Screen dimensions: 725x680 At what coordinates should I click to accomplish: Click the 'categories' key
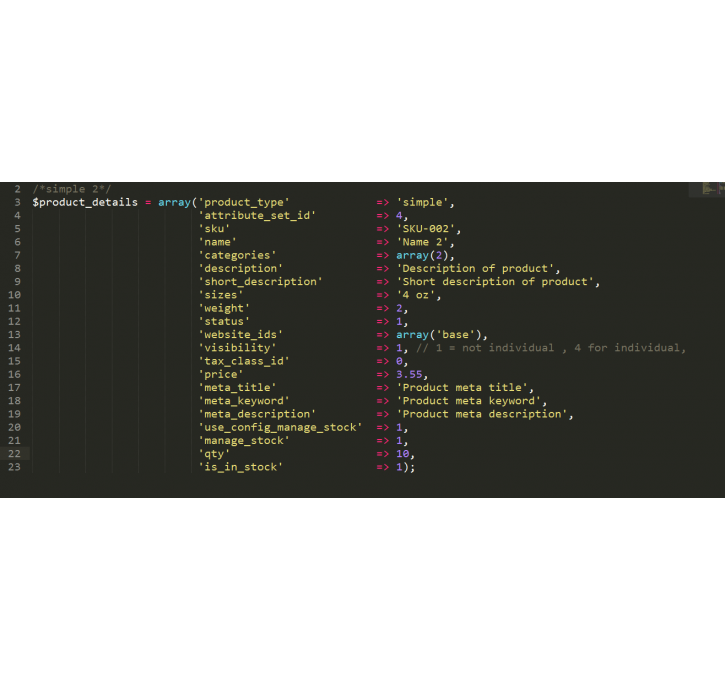[x=237, y=255]
